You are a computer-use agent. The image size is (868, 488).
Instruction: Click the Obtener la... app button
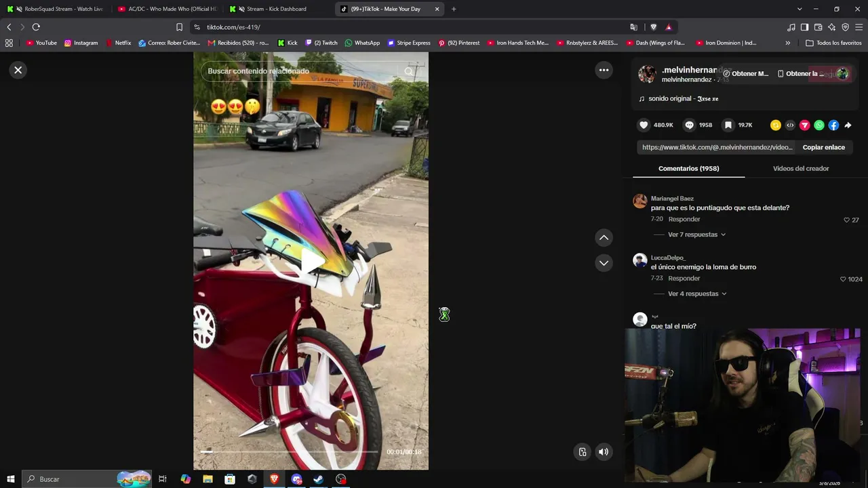[x=801, y=73]
